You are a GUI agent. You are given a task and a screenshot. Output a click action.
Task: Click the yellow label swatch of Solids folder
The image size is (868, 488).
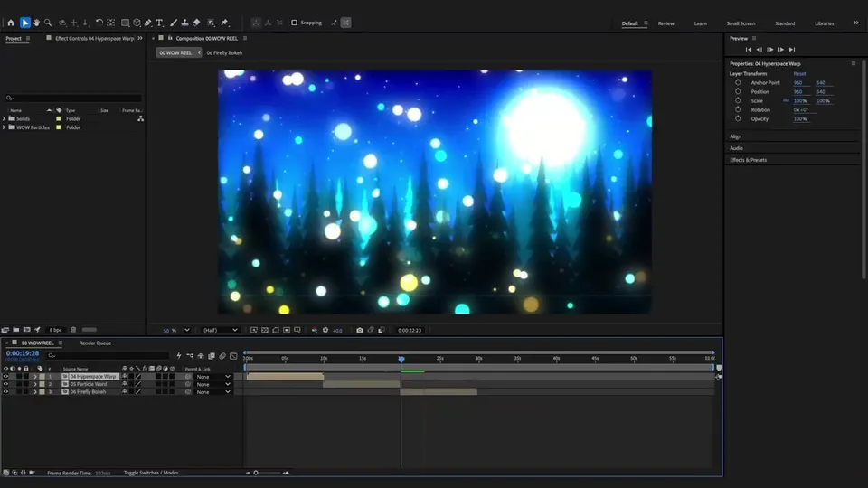point(59,118)
